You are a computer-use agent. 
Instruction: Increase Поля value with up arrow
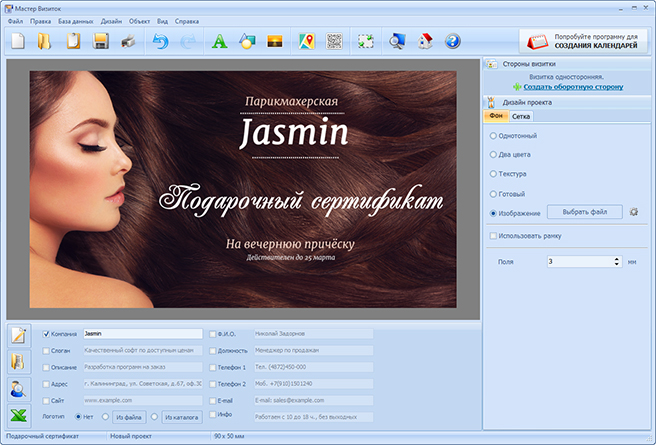coord(617,259)
